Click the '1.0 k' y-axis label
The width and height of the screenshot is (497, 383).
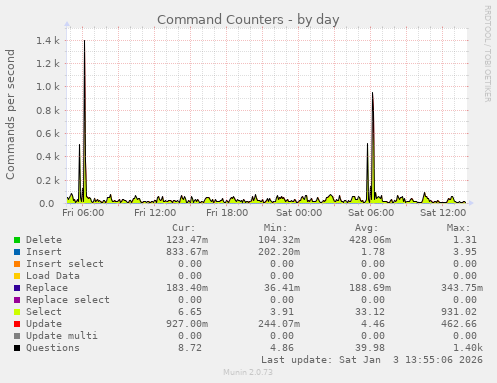(48, 87)
